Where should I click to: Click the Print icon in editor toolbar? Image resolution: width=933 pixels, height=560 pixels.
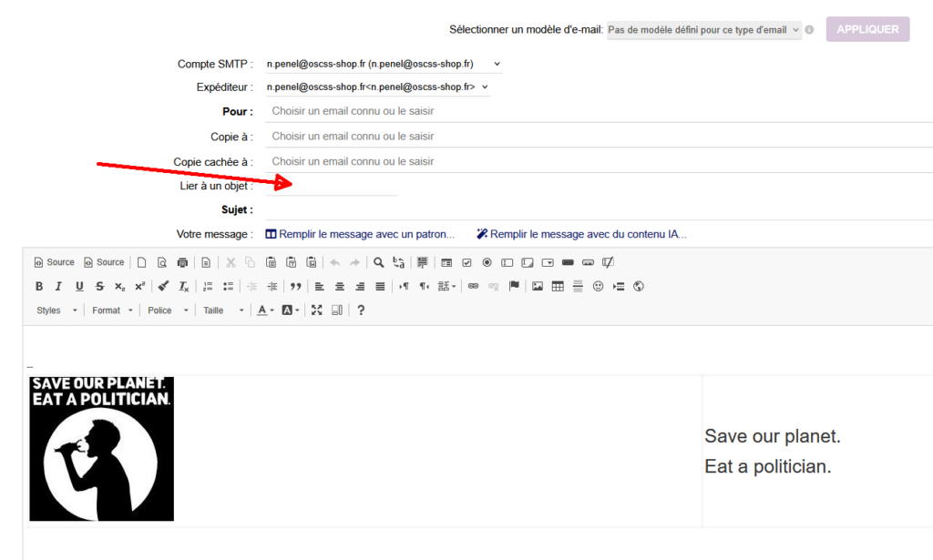tap(182, 262)
